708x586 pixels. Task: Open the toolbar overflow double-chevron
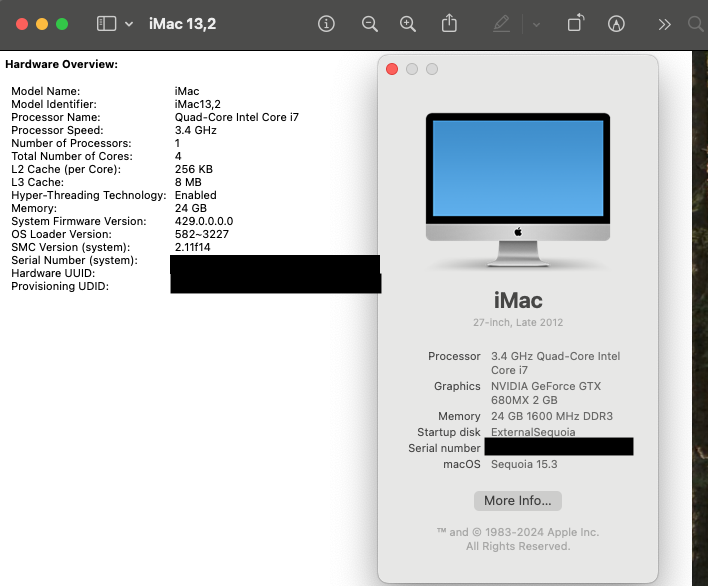[x=664, y=24]
